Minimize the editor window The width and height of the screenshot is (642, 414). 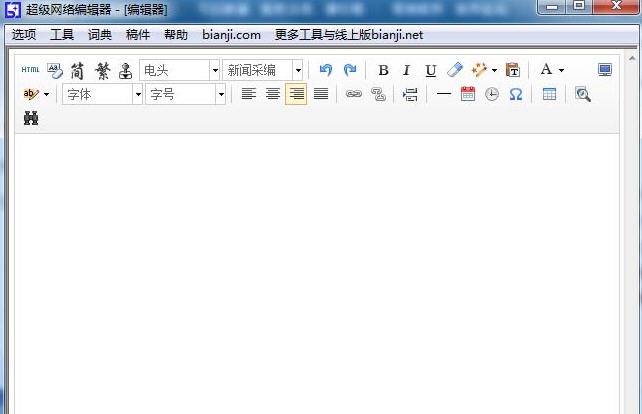(551, 7)
